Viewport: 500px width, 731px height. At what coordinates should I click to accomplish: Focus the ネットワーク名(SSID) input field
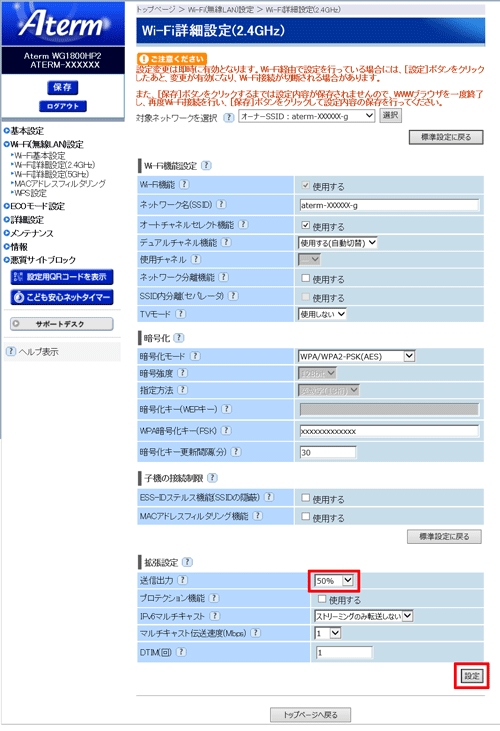(x=389, y=205)
